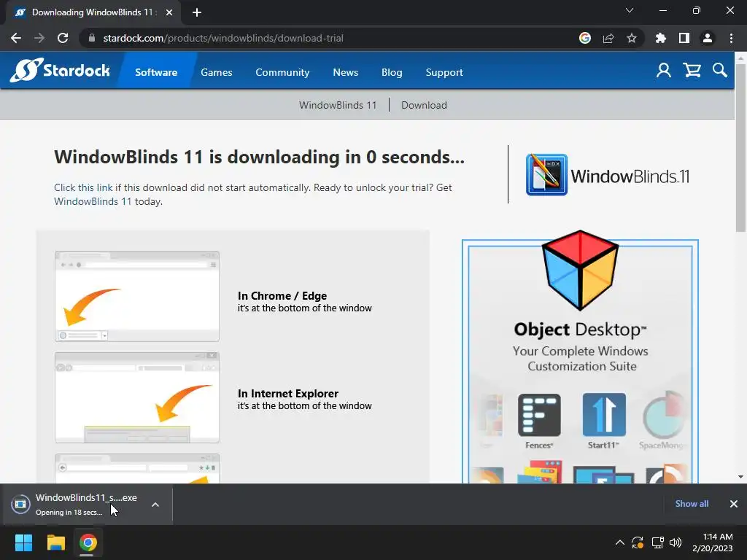This screenshot has width=747, height=560.
Task: Click Show all downloads
Action: (692, 504)
